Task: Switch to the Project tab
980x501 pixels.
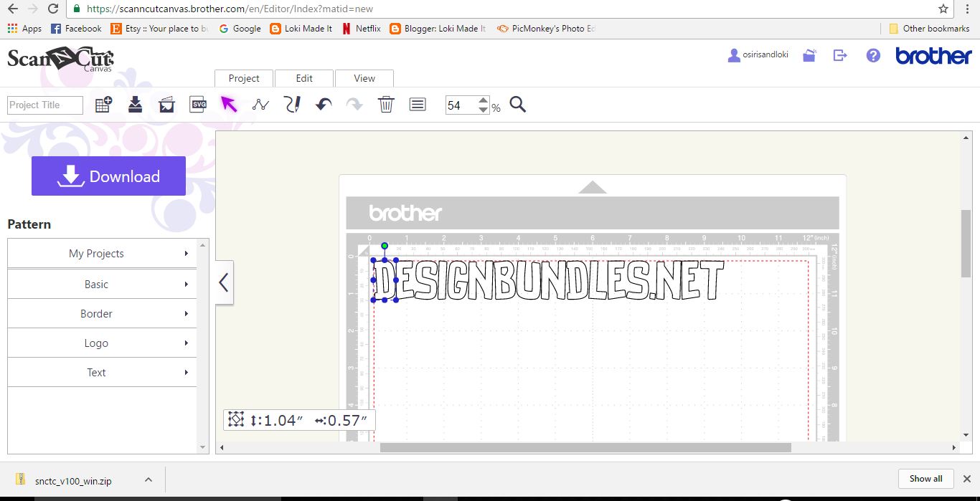Action: point(244,78)
